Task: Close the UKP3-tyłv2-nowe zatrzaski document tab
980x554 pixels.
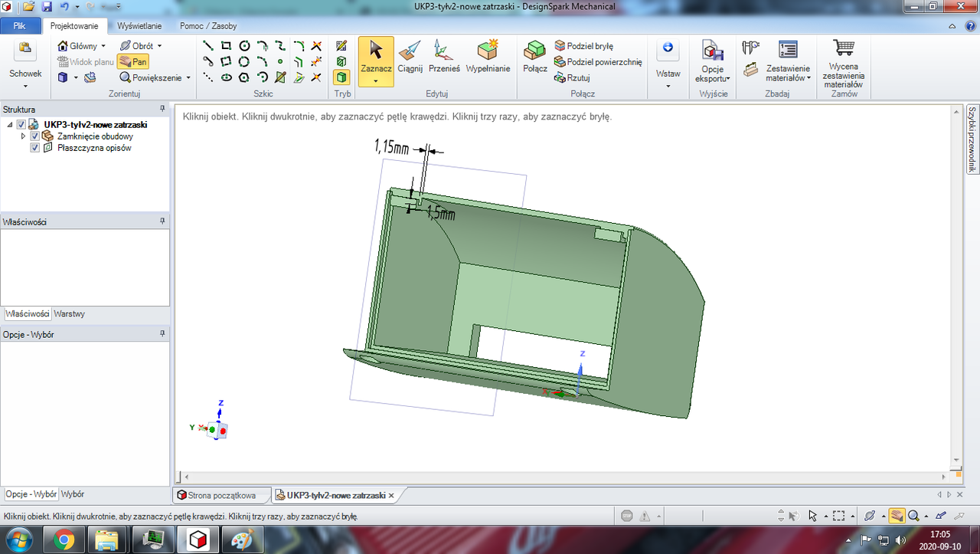Action: pyautogui.click(x=391, y=496)
